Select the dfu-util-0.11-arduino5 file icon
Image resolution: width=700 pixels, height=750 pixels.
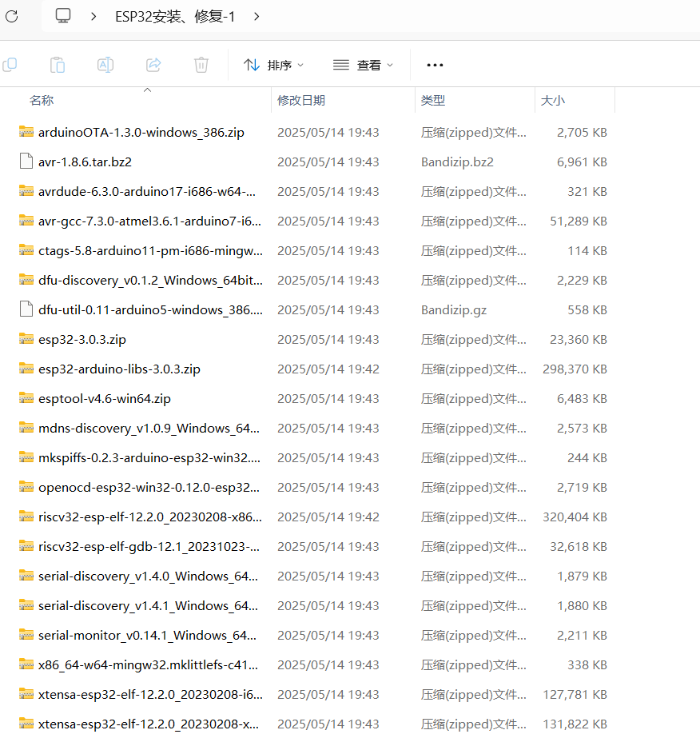[x=26, y=309]
